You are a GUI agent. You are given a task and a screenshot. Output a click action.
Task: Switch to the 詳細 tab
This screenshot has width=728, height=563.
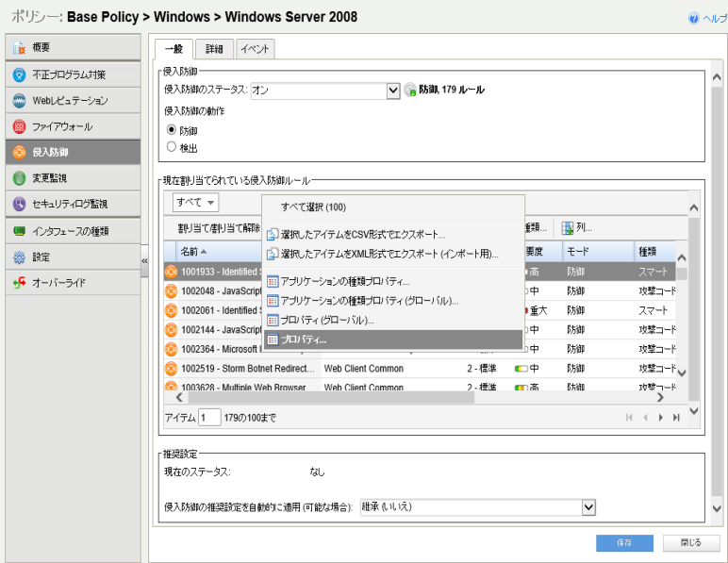(215, 49)
